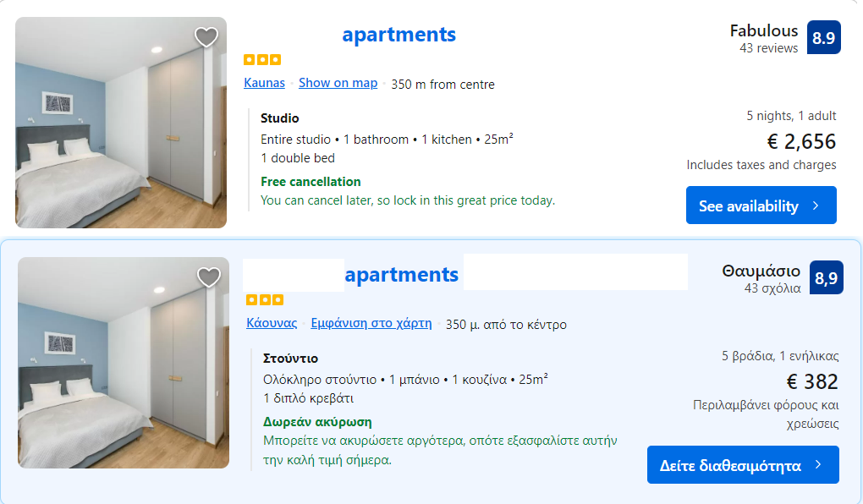Viewport: 863px width, 504px height.
Task: Click the heart icon on the Greek listing photo
Action: pyautogui.click(x=208, y=277)
